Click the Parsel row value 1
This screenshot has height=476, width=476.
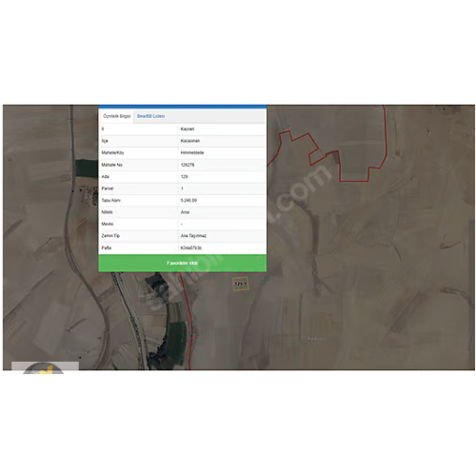coord(182,188)
